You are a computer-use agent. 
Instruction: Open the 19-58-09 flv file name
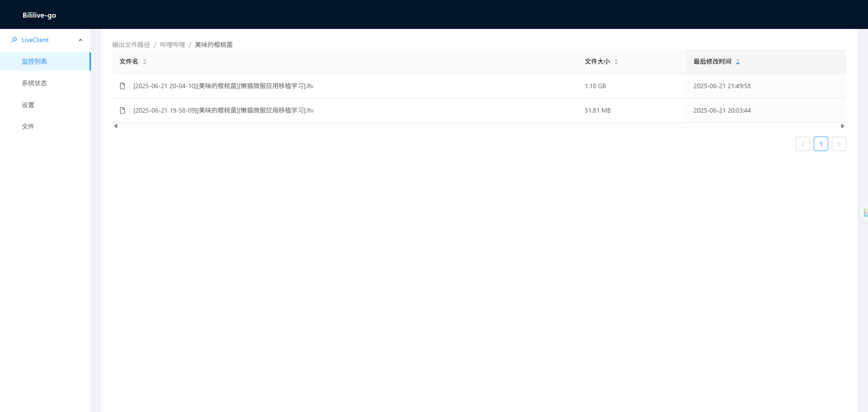pos(223,110)
